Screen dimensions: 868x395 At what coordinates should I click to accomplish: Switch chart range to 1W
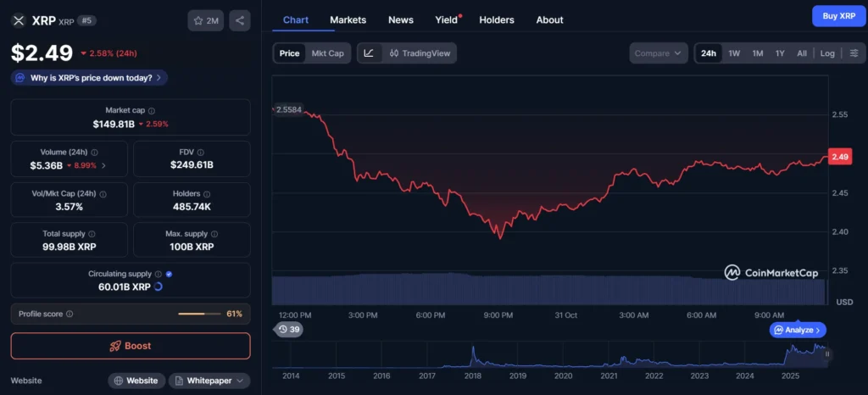tap(734, 53)
